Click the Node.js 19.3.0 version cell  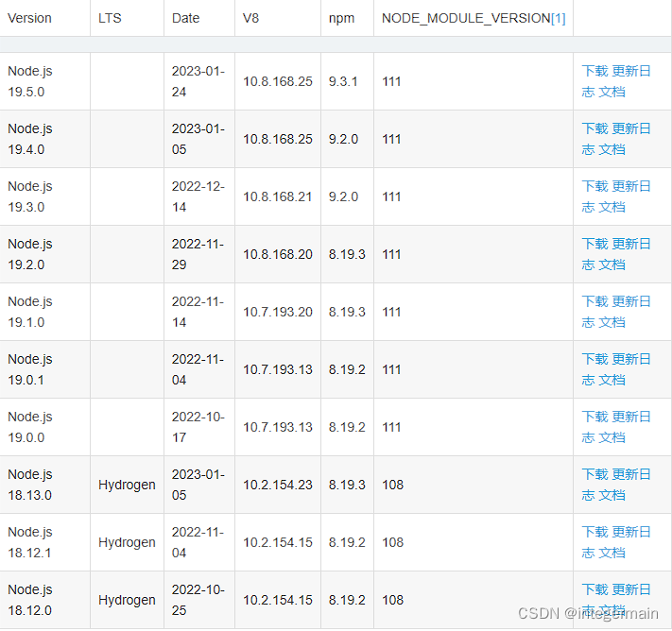pos(45,196)
